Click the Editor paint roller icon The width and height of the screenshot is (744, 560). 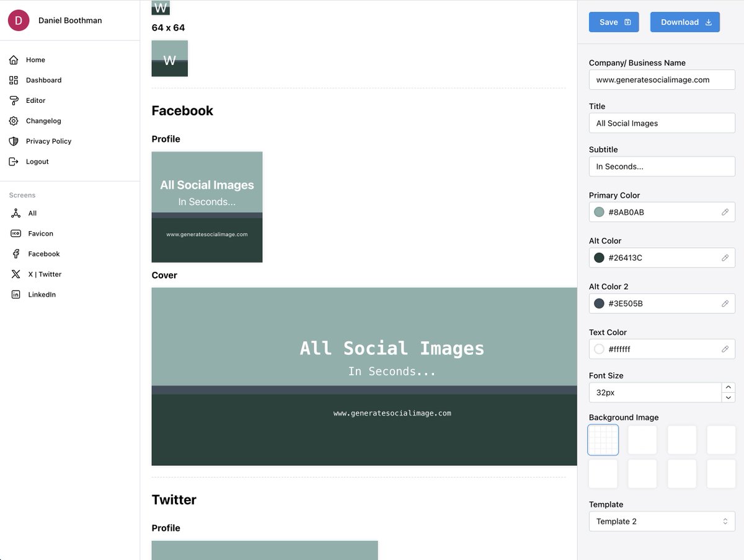(14, 100)
